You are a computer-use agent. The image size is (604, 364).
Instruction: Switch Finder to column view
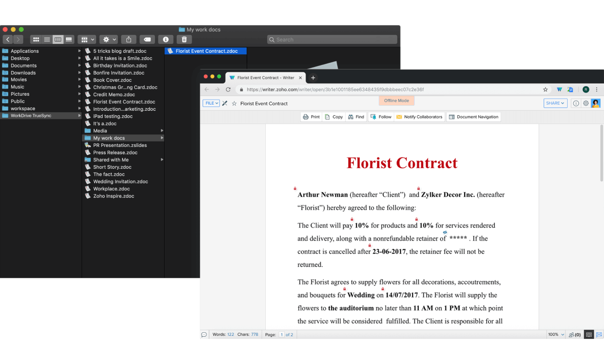click(58, 39)
